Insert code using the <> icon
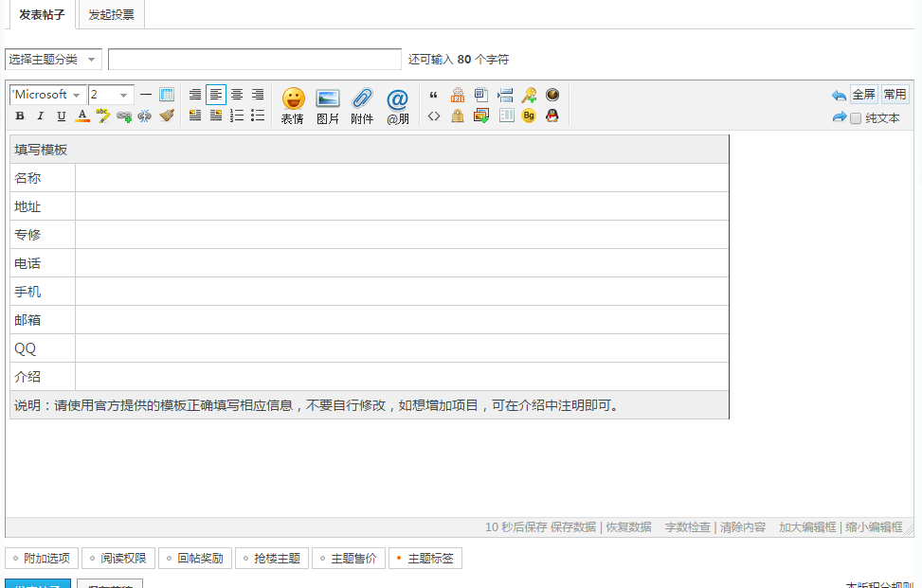The image size is (922, 588). coord(433,116)
